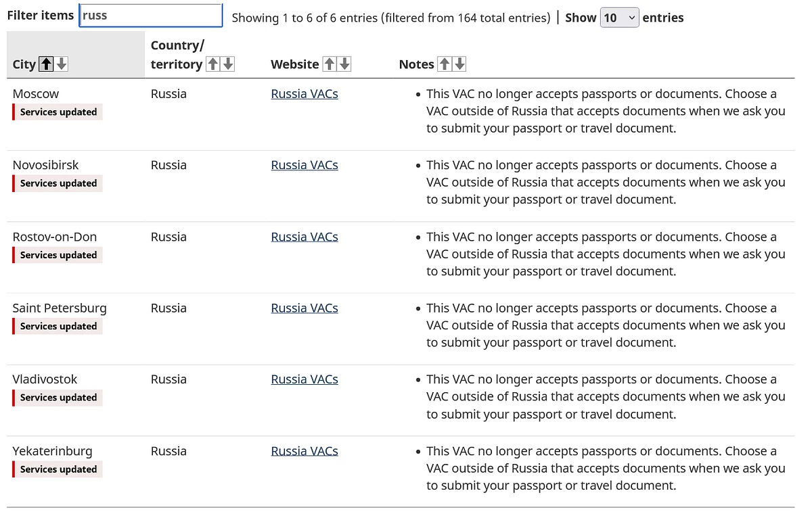Sort Country/territory ascending with up arrow
This screenshot has height=516, width=812.
(213, 64)
